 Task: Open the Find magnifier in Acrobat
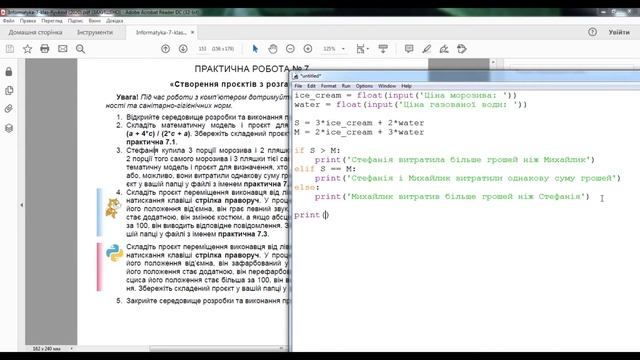80,49
